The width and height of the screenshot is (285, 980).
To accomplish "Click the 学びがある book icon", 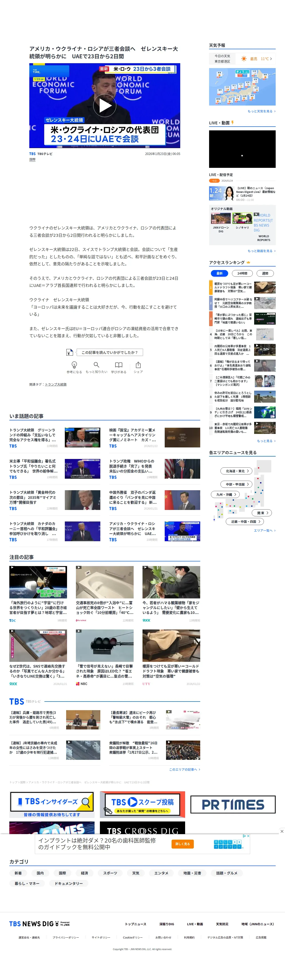I will [119, 365].
